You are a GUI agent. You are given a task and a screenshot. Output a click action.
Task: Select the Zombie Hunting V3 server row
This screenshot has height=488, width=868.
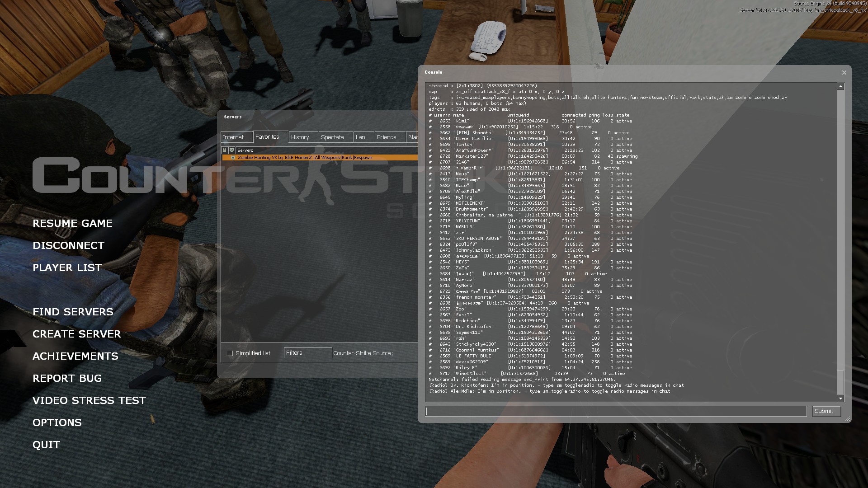pos(320,158)
